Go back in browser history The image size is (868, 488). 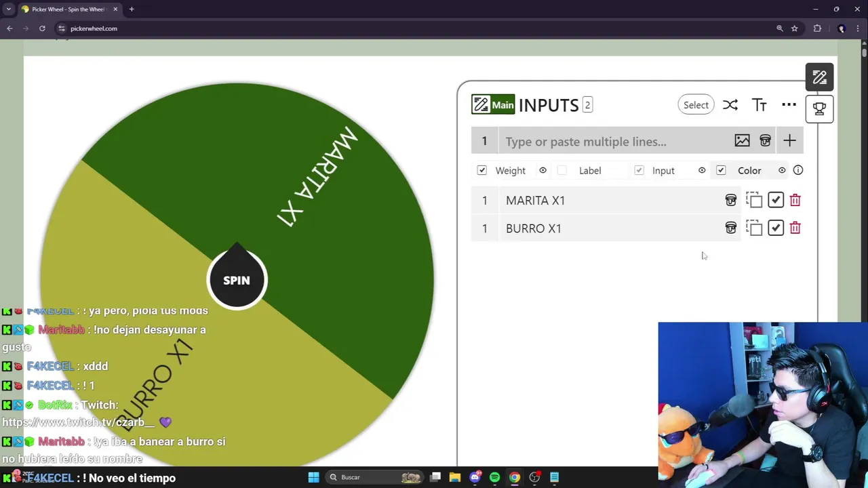point(9,28)
